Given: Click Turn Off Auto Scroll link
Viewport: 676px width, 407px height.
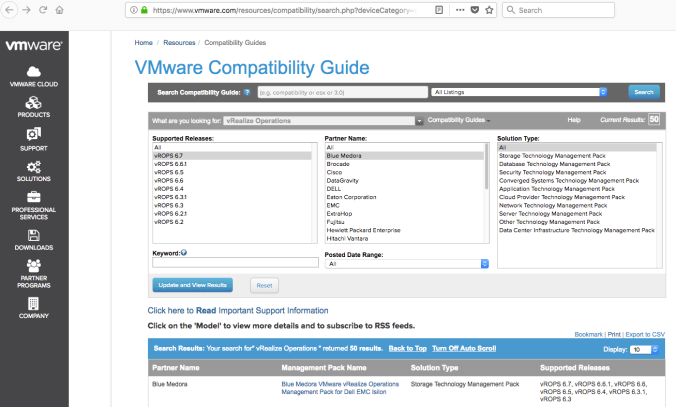Looking at the screenshot, I should tap(464, 348).
